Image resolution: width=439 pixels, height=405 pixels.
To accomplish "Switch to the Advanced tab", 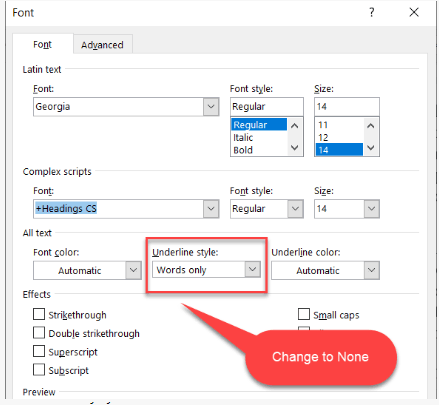I will click(102, 45).
